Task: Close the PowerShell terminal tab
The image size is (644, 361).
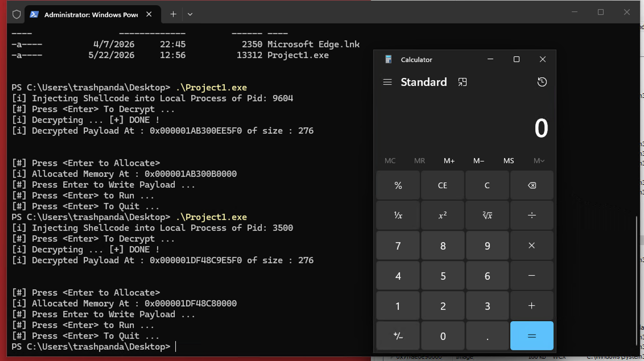Action: (x=149, y=14)
